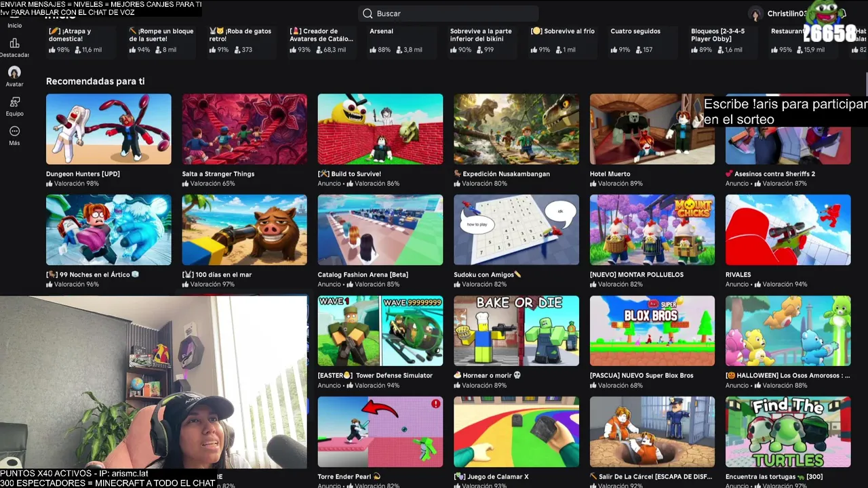Click Valoración 97% under 100 días en el mar

click(208, 285)
